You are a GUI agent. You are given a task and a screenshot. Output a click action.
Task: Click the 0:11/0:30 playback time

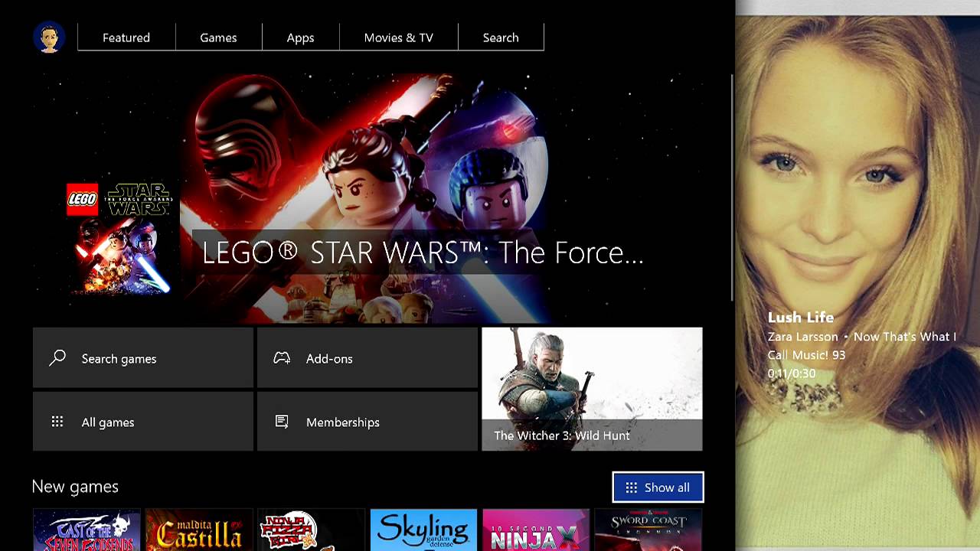pyautogui.click(x=792, y=373)
